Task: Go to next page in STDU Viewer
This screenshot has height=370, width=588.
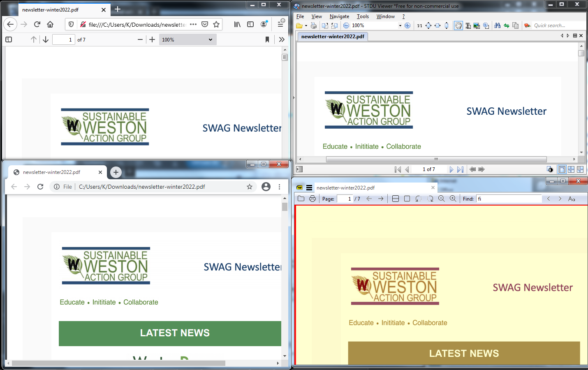Action: pyautogui.click(x=451, y=169)
